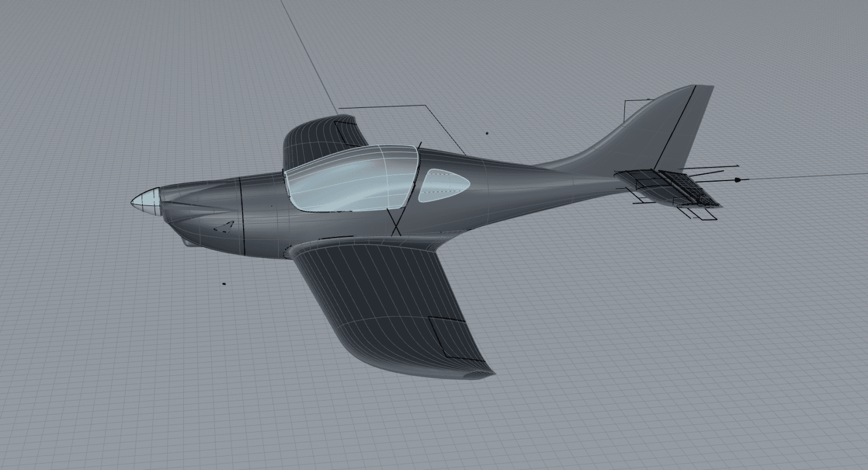Screen dimensions: 868x470
Task: Select the isolated point above the fuselage
Action: [x=487, y=133]
